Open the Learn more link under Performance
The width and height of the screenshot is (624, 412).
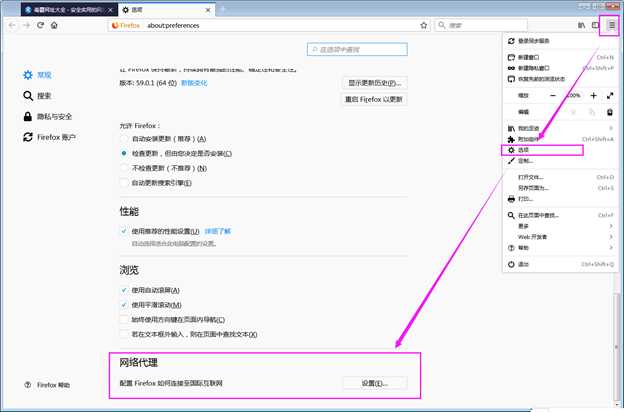(x=217, y=231)
